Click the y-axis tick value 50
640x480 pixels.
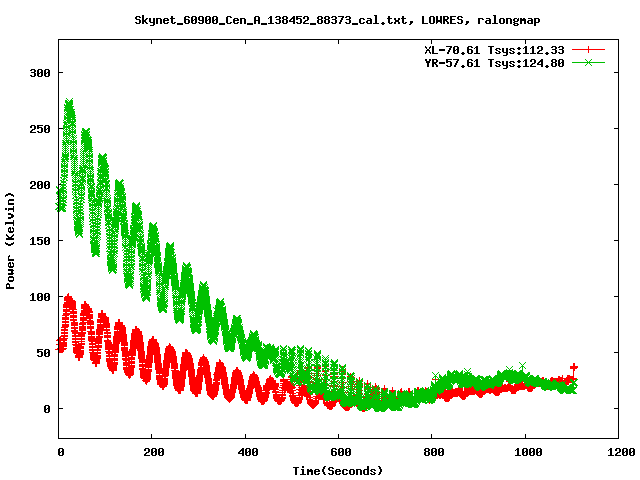point(44,353)
